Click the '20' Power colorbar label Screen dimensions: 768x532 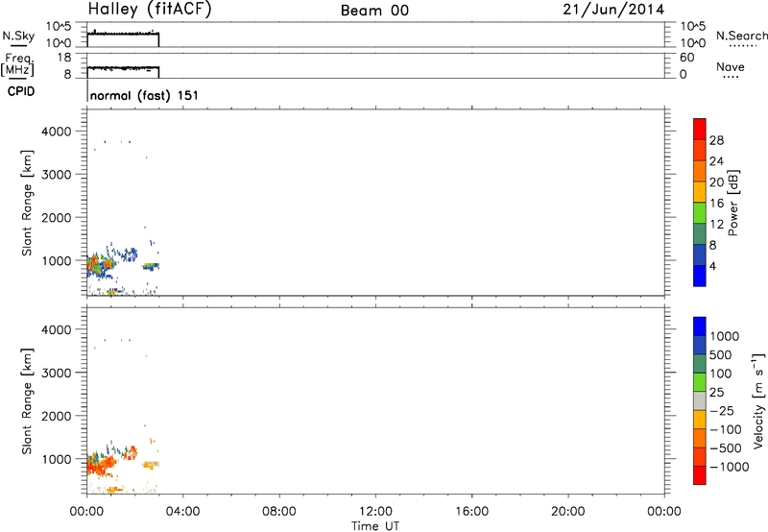[716, 182]
